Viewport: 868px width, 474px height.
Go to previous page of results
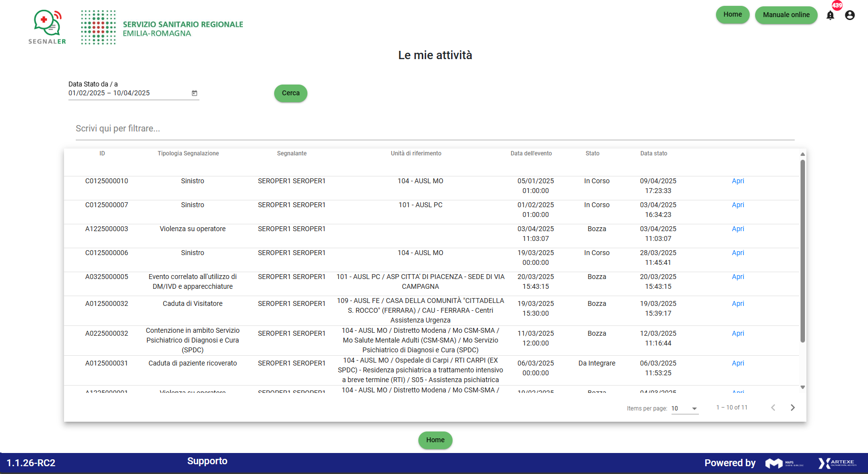tap(773, 408)
